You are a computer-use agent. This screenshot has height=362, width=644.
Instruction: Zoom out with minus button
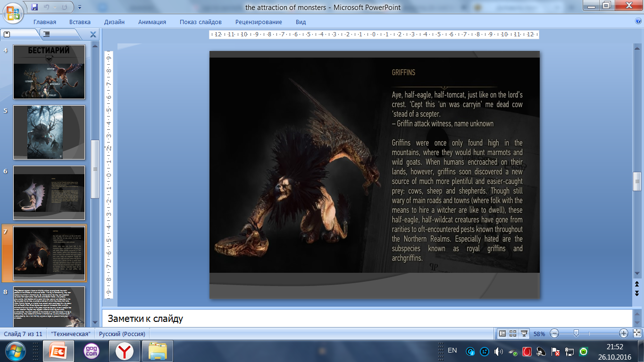[554, 334]
